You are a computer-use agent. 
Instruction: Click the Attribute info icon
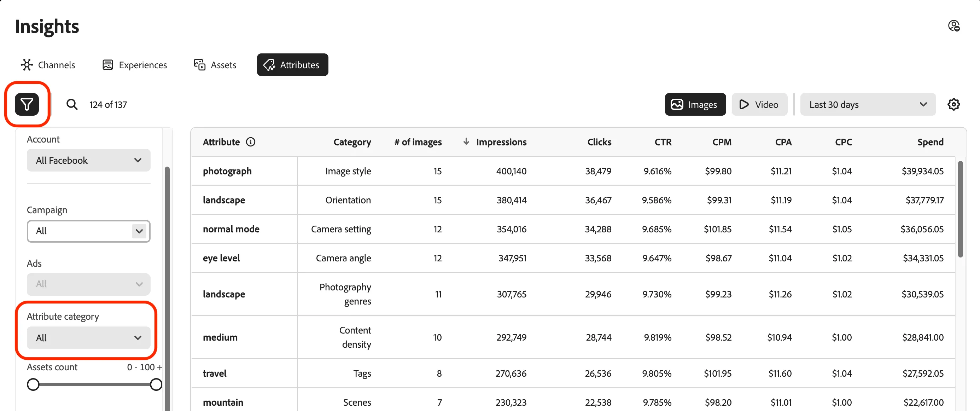pyautogui.click(x=250, y=142)
